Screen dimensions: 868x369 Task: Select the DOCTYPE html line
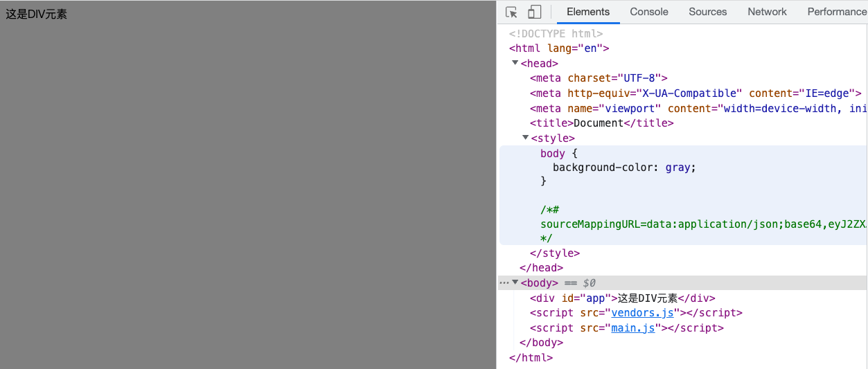[556, 33]
